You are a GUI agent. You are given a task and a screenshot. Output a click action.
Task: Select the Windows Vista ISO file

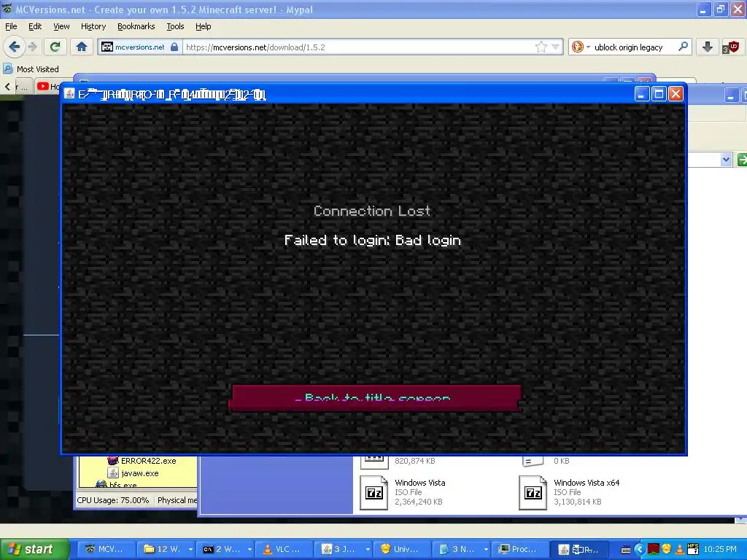point(403,492)
